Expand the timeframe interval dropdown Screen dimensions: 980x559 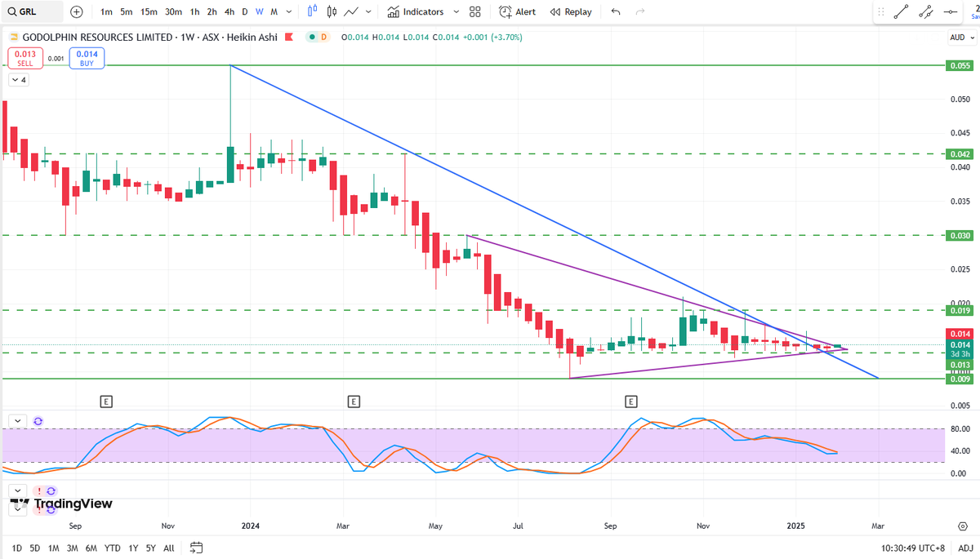pos(288,12)
